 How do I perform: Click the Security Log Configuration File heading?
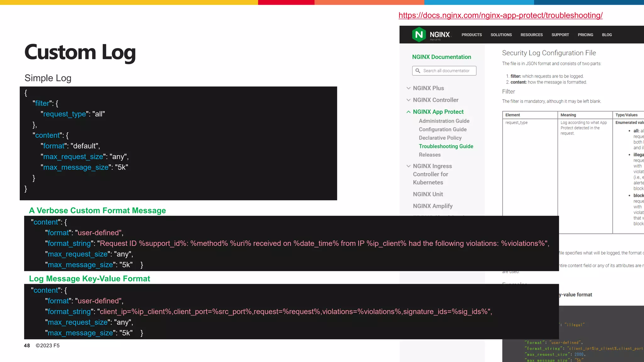549,53
